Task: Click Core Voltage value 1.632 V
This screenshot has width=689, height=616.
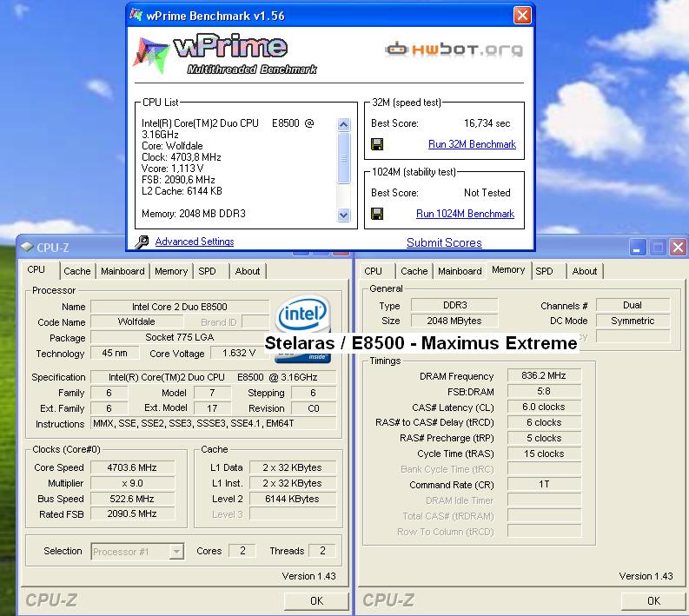Action: [x=239, y=353]
